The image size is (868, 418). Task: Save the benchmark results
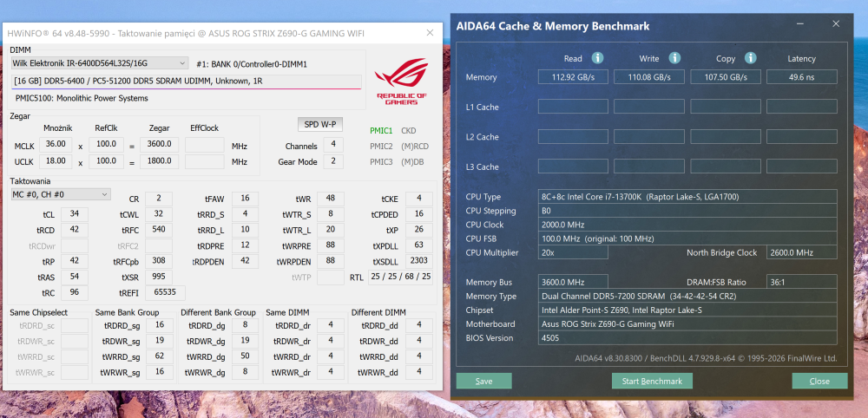[x=483, y=381]
